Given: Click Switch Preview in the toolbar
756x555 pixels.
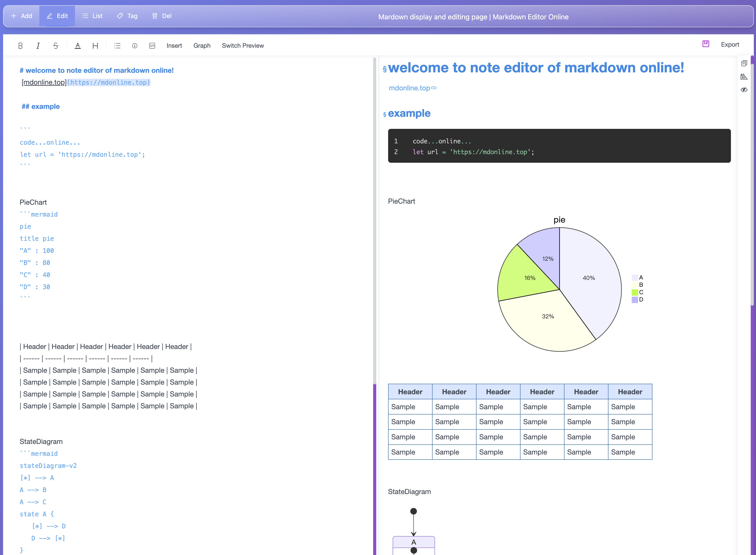Looking at the screenshot, I should [243, 46].
